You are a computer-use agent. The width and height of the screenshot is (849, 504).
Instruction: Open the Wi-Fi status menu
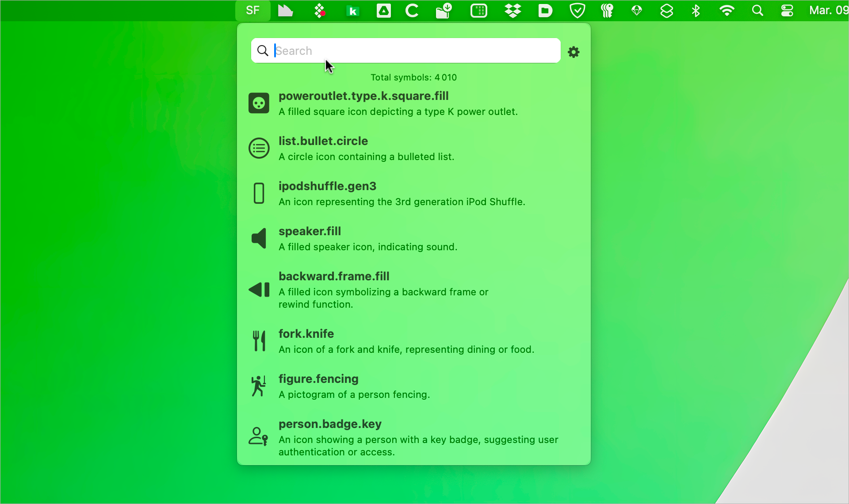727,11
